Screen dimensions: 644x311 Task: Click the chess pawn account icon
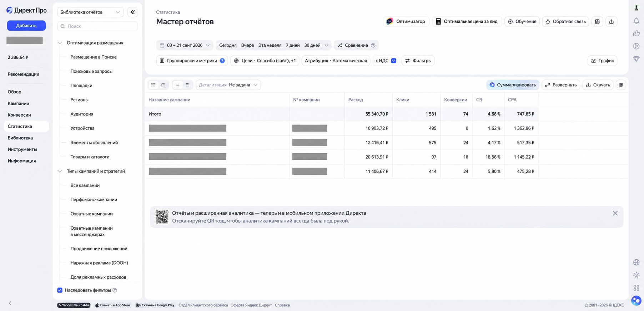click(636, 8)
